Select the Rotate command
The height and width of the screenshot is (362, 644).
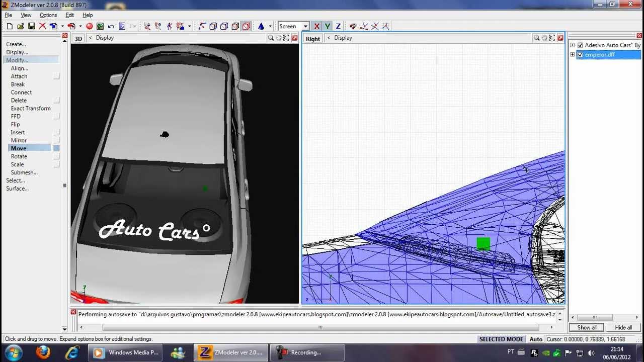click(19, 156)
